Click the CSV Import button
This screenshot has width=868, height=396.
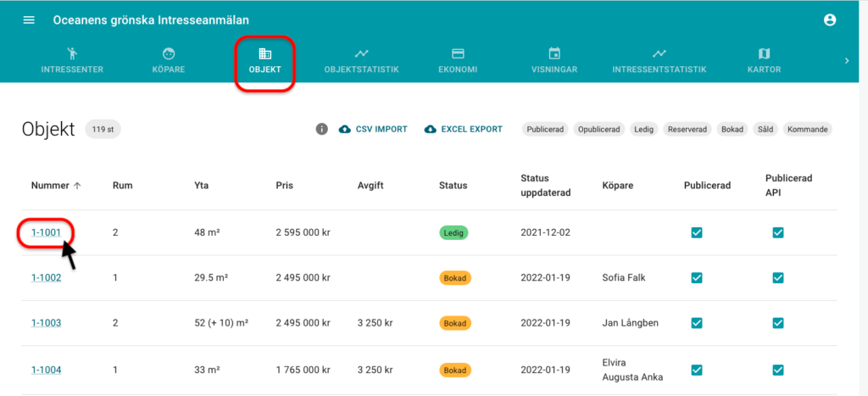tap(373, 130)
